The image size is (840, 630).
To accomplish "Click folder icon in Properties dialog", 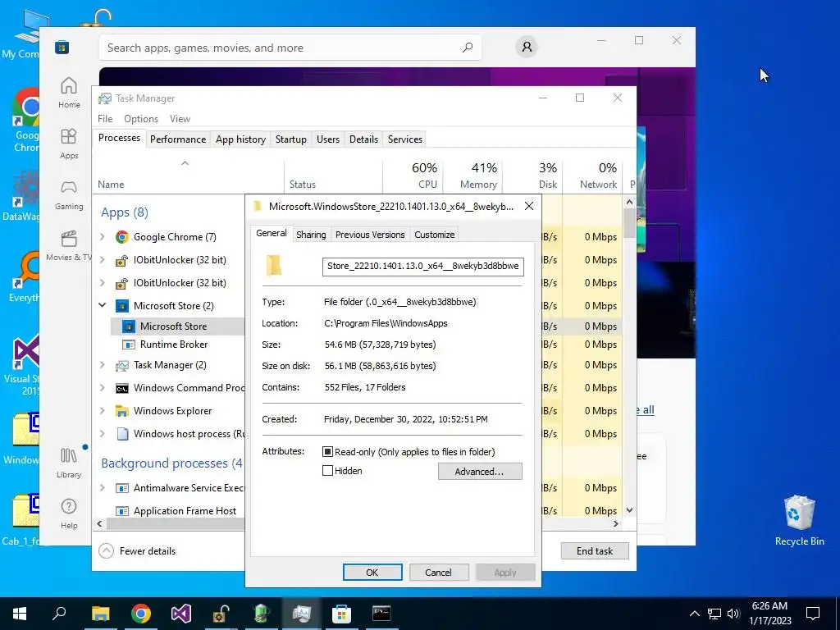I will 274,265.
